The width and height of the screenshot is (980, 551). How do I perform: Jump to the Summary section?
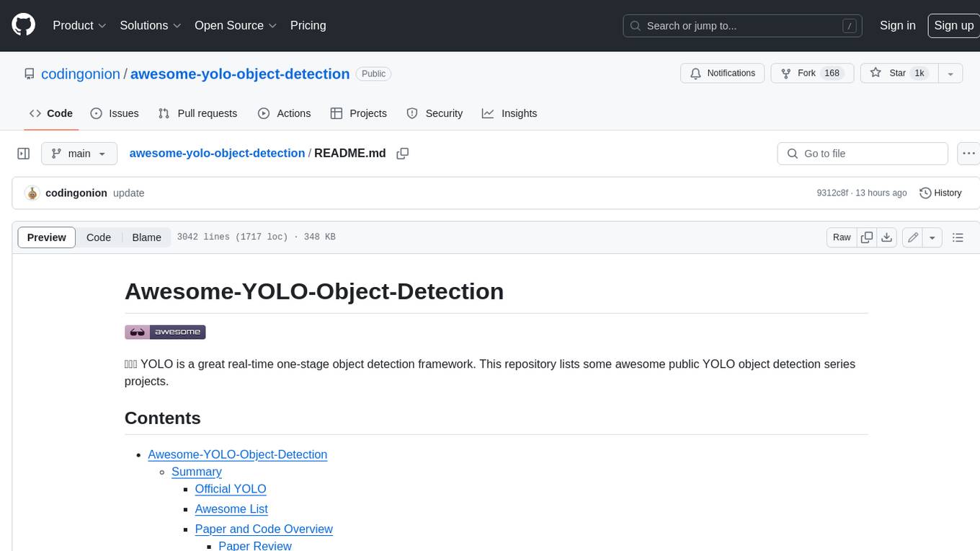point(197,472)
